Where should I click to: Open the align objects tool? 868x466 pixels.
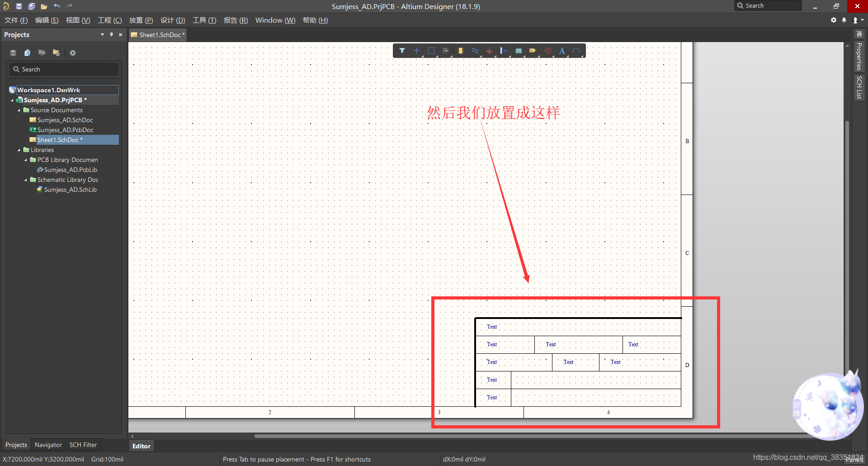click(446, 51)
